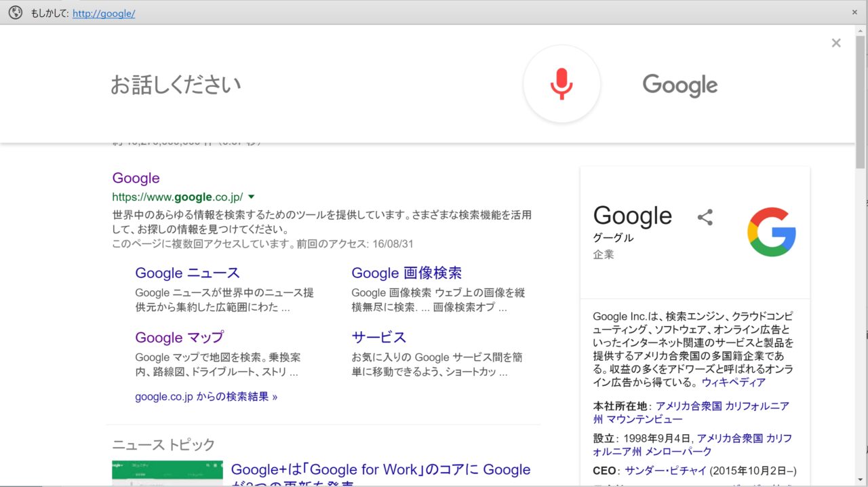Click the red microphone voice search button
Viewport: 868px width, 487px height.
[561, 84]
